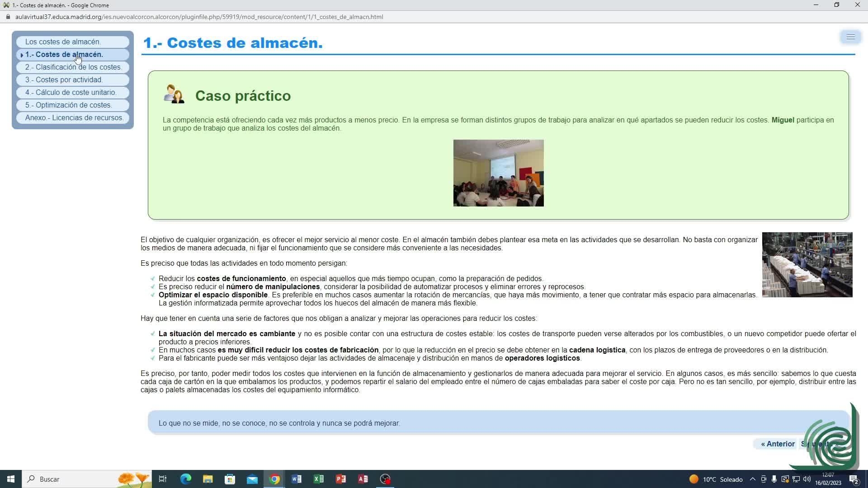Select '4.- Cálculo de coste unitario' entry

tap(71, 92)
